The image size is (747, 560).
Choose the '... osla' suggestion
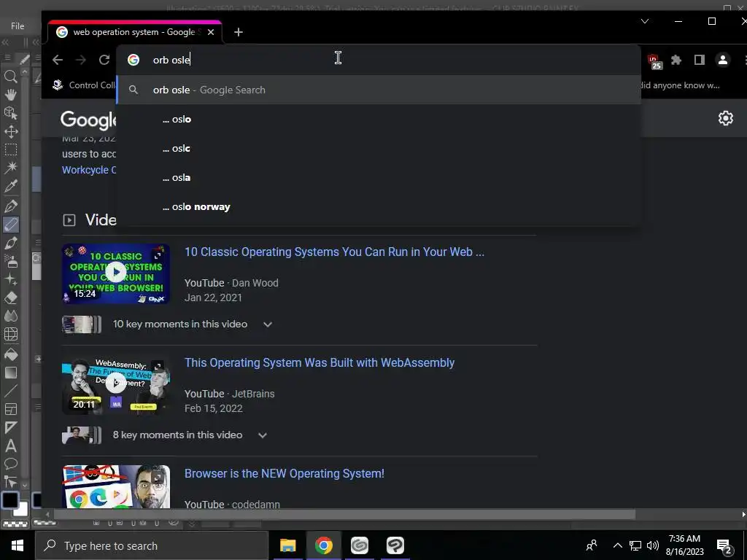[379, 178]
